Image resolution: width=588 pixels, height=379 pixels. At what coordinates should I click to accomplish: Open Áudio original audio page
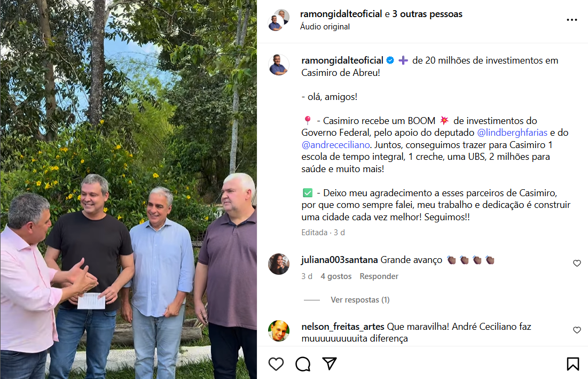[x=325, y=27]
